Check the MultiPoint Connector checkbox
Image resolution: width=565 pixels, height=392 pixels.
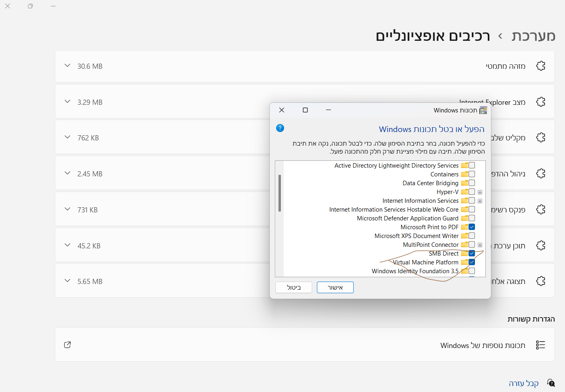[472, 244]
